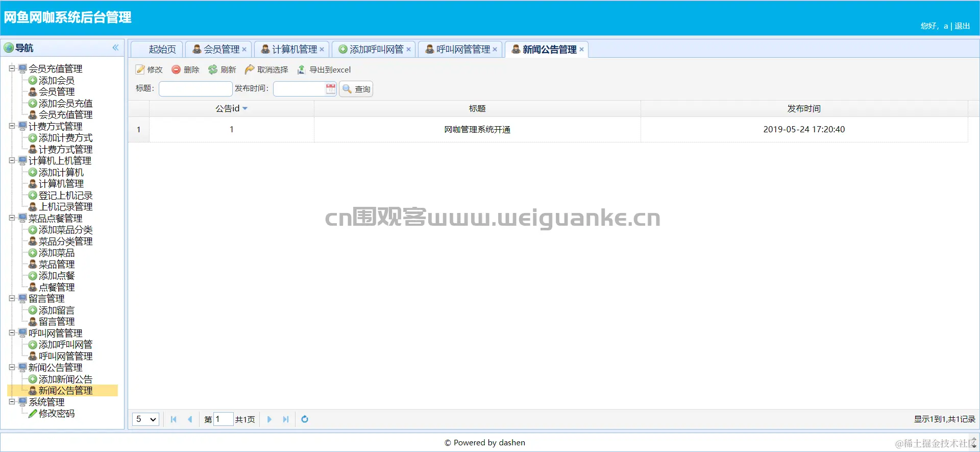Screen dimensions: 980x452
Task: Open the calendar picker for 发布时间
Action: 331,89
